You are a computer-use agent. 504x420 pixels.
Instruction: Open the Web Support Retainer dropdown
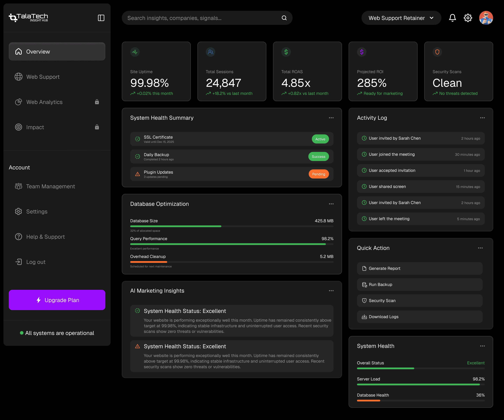[x=401, y=18]
